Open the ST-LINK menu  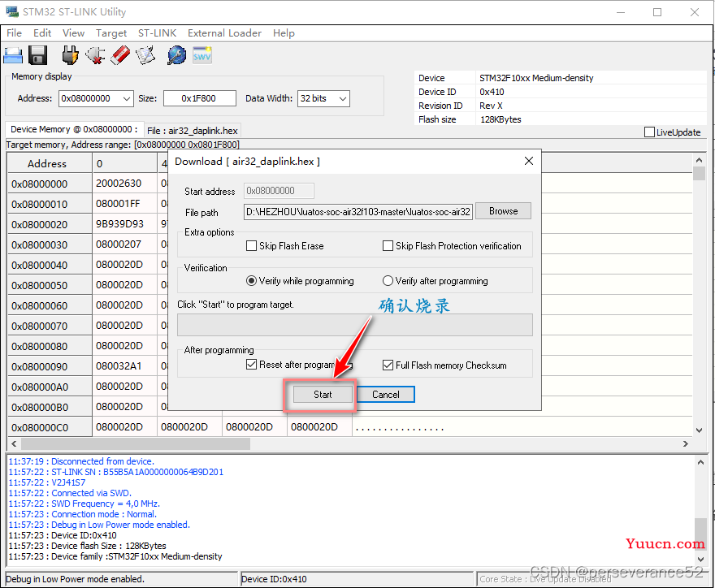click(158, 33)
